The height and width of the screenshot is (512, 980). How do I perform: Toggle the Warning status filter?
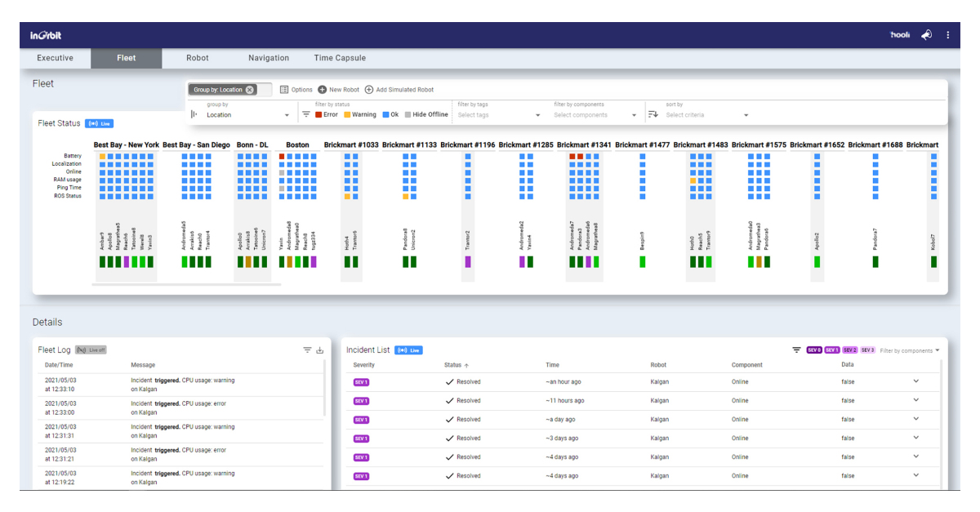coord(360,115)
